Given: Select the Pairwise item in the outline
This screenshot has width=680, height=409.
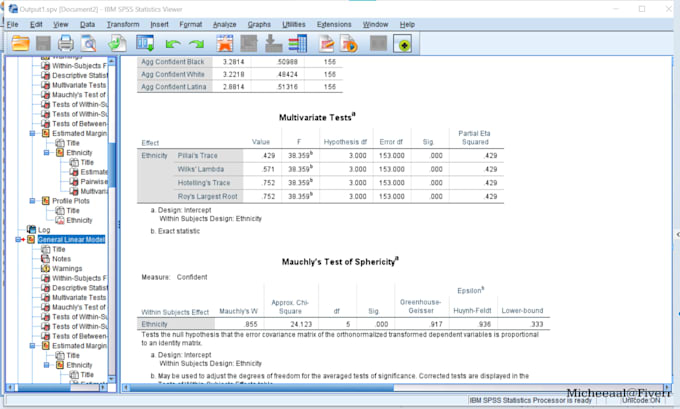Looking at the screenshot, I should coord(94,182).
